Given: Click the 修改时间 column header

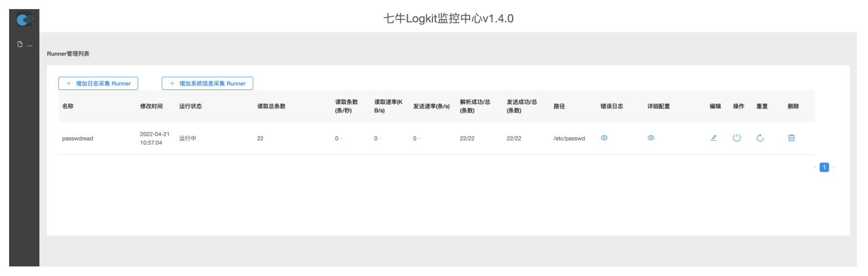Looking at the screenshot, I should [151, 106].
